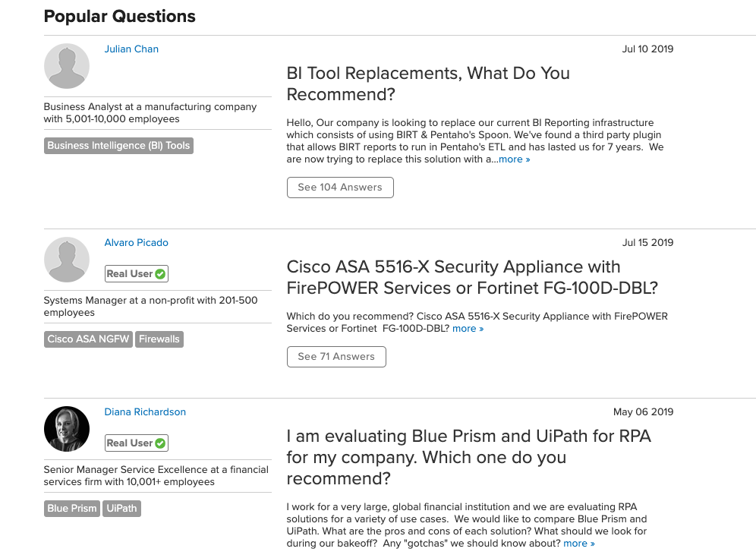Open Alvaro Picado's profile avatar
The width and height of the screenshot is (756, 558).
(67, 260)
